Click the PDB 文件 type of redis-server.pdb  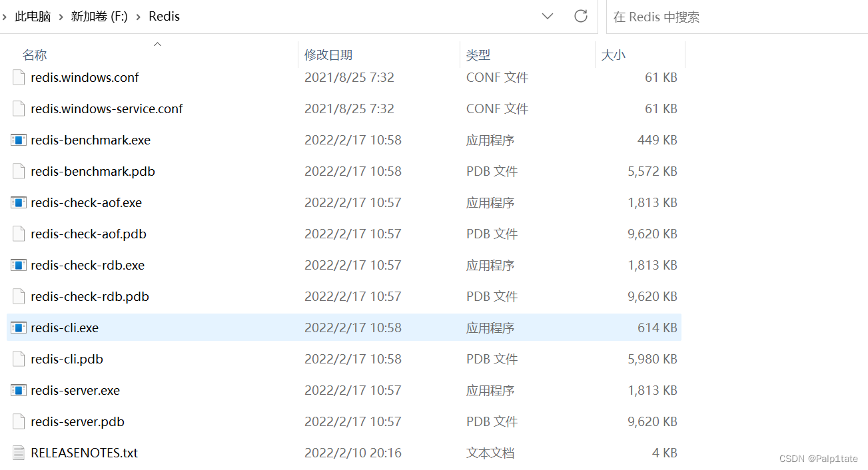click(x=492, y=421)
